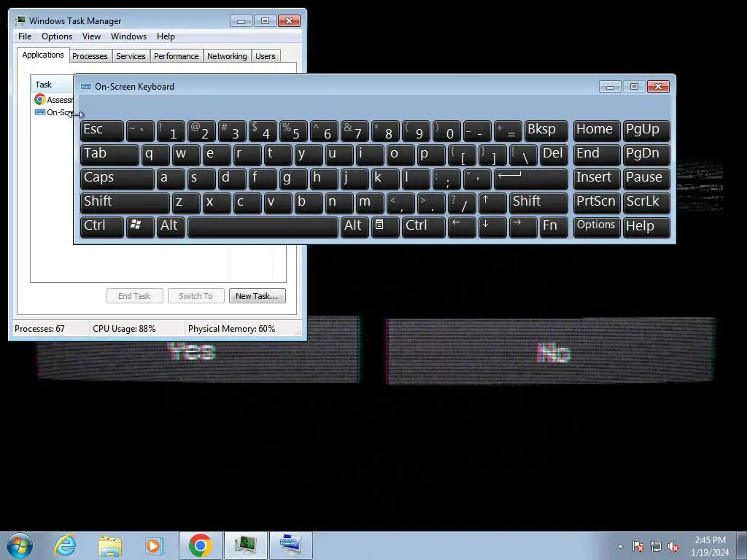Screen dimensions: 747x560
Task: Click the Enter key on keyboard
Action: tap(531, 179)
